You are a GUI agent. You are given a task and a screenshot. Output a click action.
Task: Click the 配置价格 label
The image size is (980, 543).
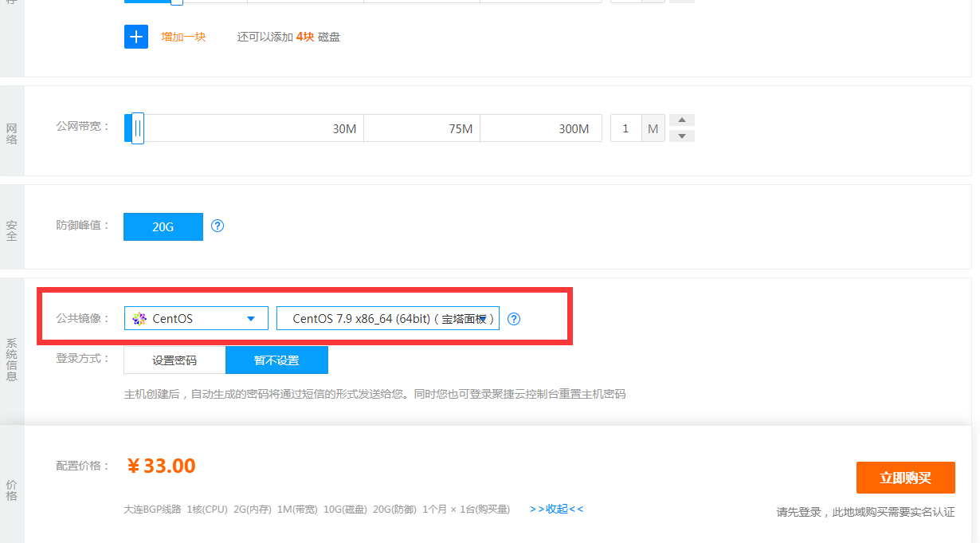click(x=83, y=466)
